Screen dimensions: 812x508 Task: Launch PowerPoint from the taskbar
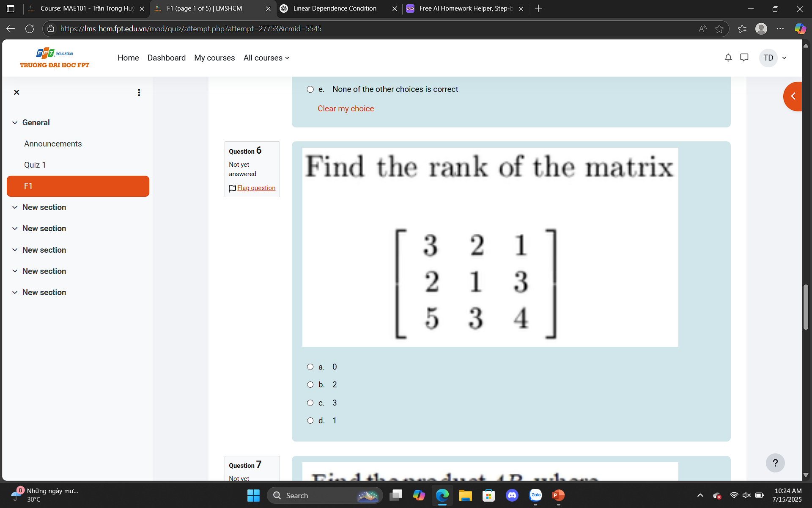pos(558,495)
